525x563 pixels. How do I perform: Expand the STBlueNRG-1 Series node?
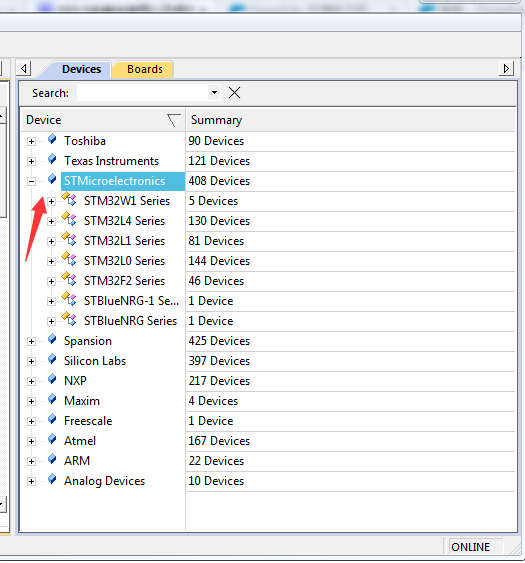point(51,302)
